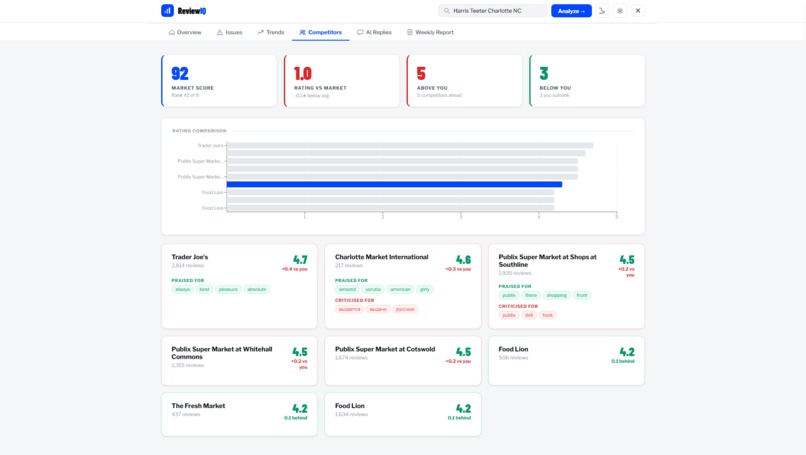Click the topmost Trader Joe's bar in chart
The height and width of the screenshot is (455, 806).
[x=410, y=145]
